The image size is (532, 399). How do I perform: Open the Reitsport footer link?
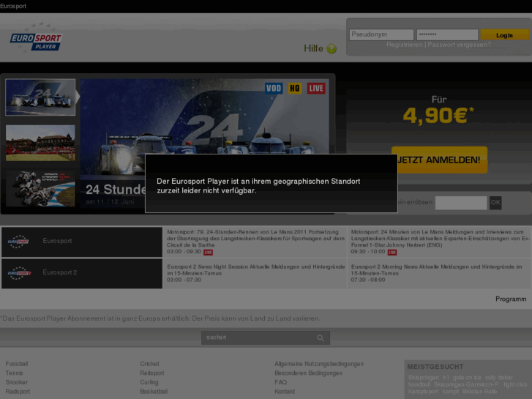[152, 373]
